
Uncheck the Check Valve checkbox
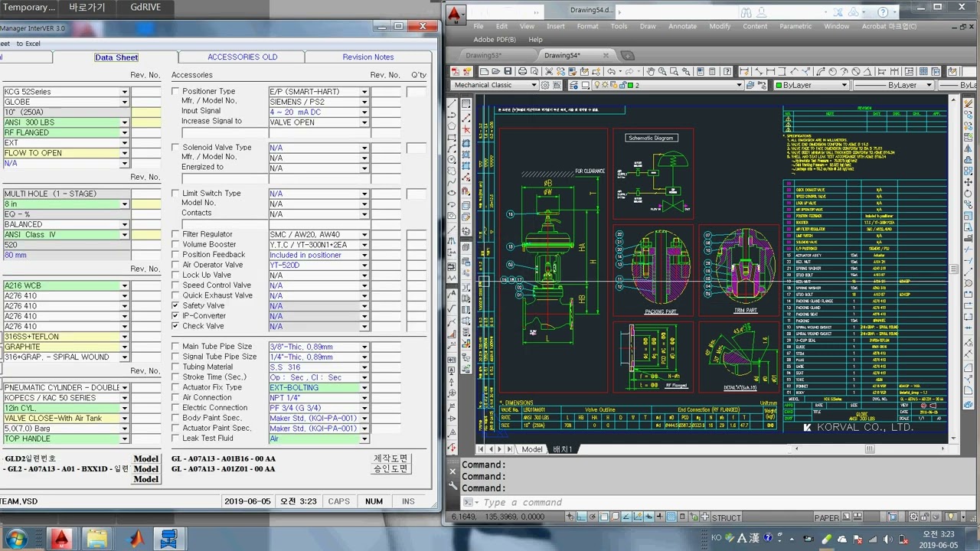pos(175,326)
